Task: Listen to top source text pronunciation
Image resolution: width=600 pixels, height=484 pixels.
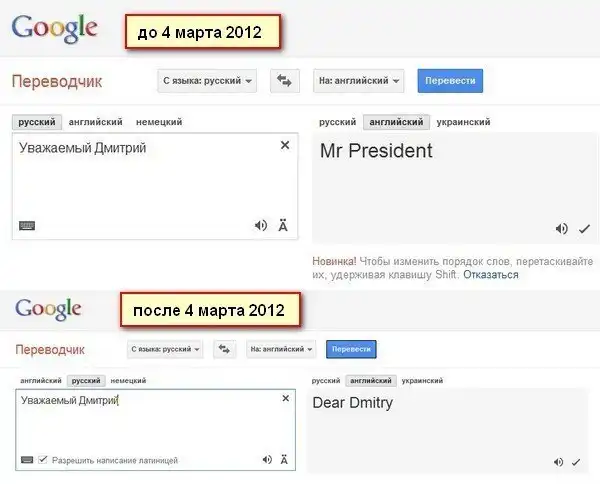Action: (261, 225)
